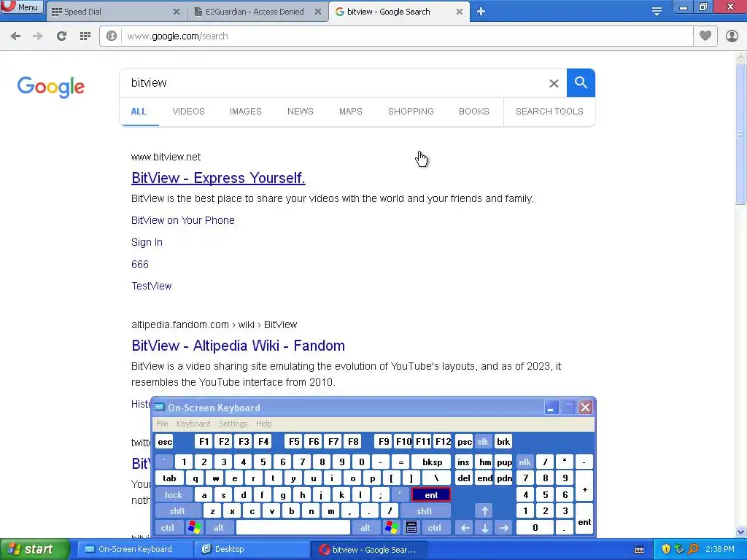747x560 pixels.
Task: Open Speed Dial grid icon in toolbar
Action: coord(85,36)
